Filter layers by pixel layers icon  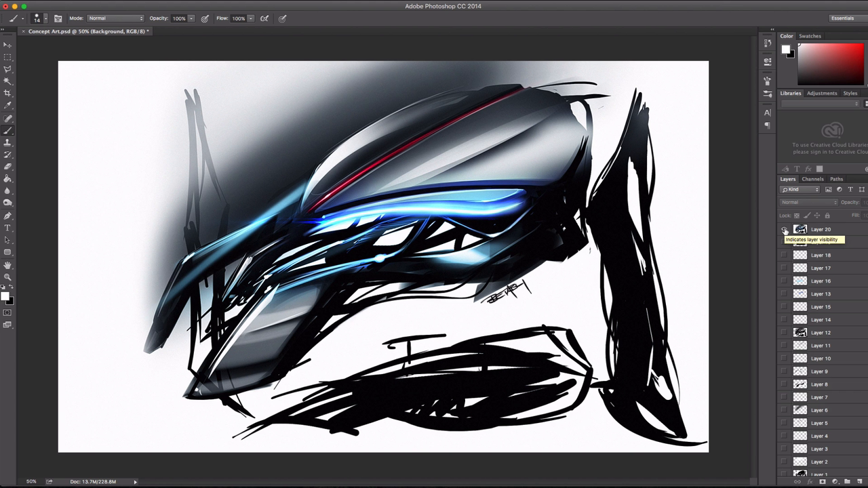[829, 189]
